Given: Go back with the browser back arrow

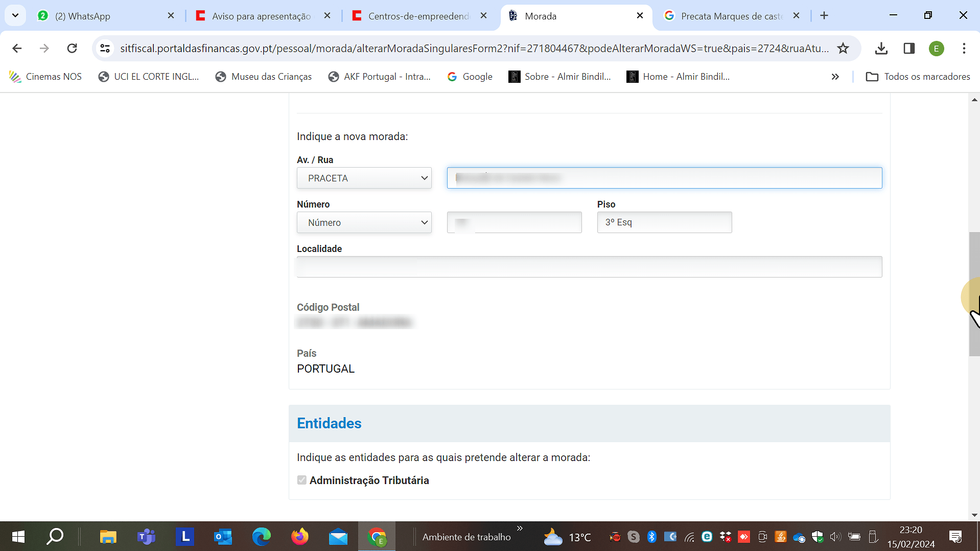Looking at the screenshot, I should tap(17, 48).
